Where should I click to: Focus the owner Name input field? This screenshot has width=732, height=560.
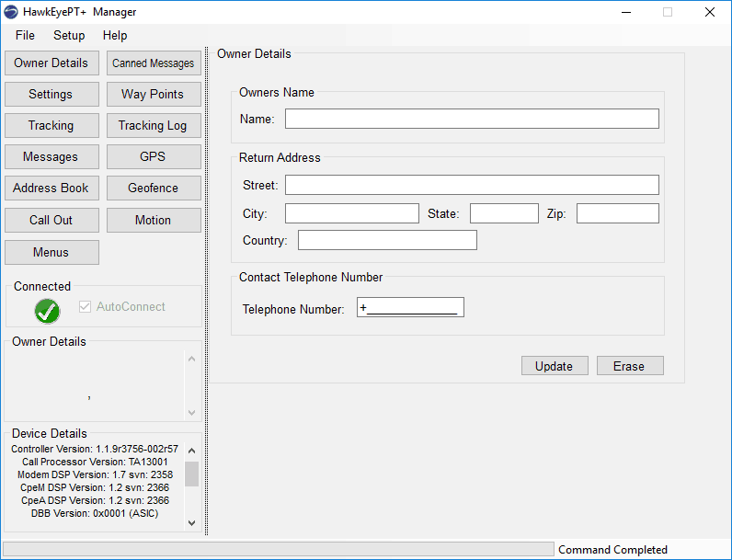[472, 119]
